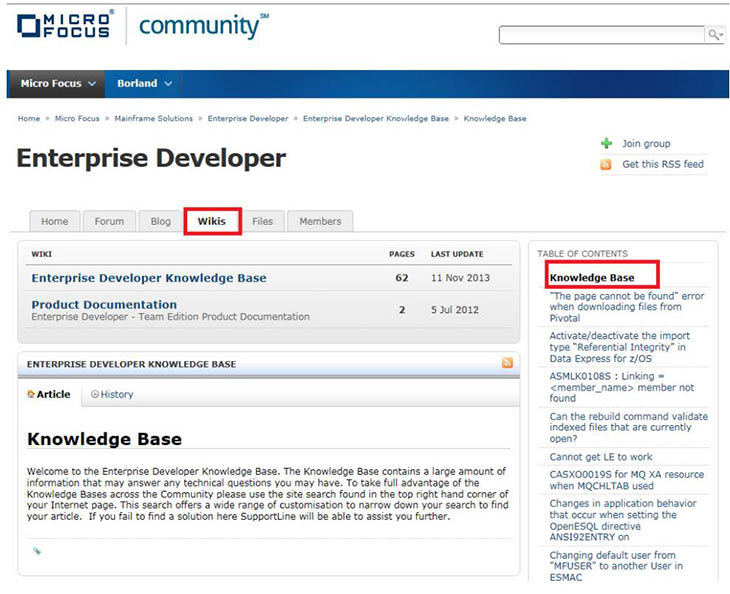Image resolution: width=730 pixels, height=594 pixels.
Task: Click the orange RSS feed icon beside Get this RSS feed
Action: click(x=606, y=164)
